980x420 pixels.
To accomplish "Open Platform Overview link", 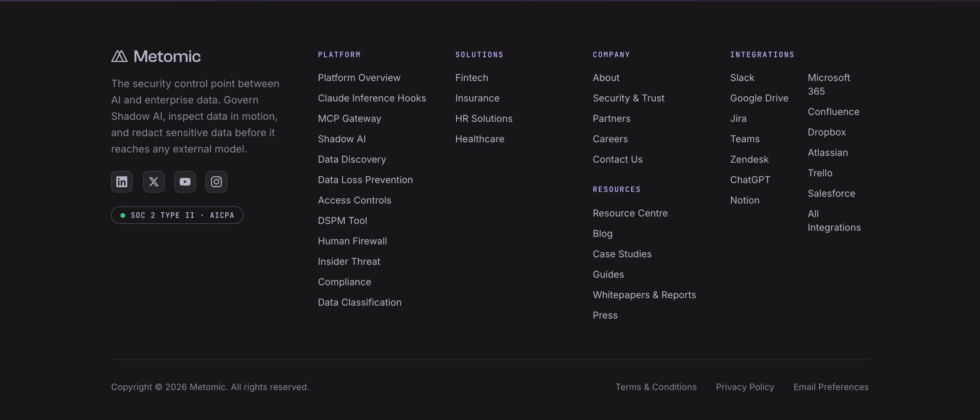I will [359, 78].
